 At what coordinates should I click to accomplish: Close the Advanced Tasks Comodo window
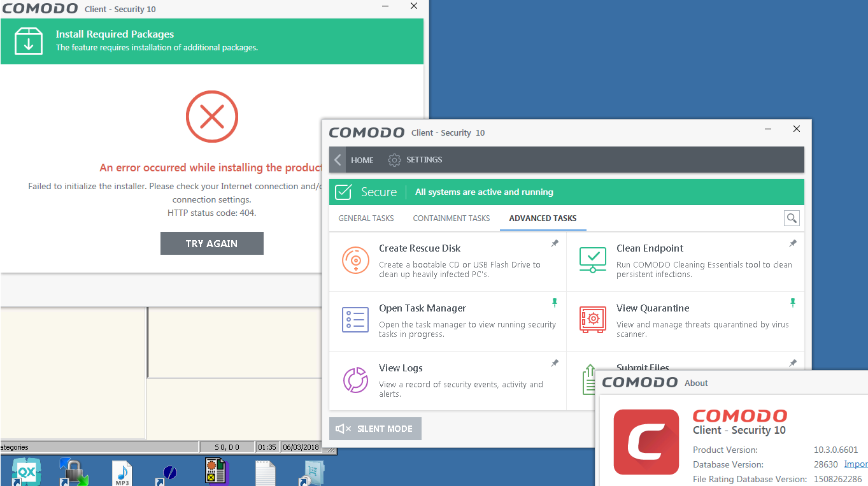(796, 129)
